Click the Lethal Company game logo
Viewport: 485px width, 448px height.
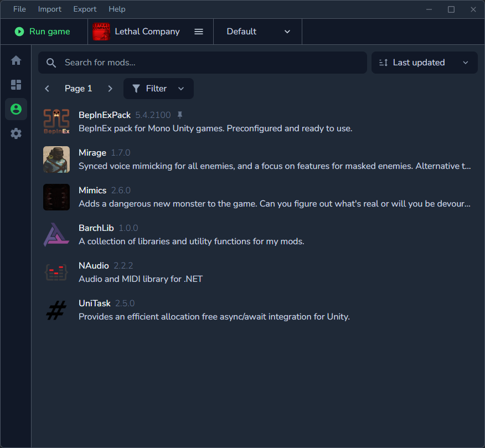click(101, 32)
